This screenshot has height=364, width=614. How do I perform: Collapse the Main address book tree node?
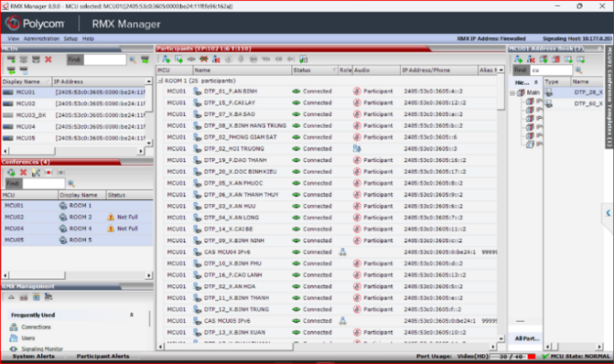512,92
